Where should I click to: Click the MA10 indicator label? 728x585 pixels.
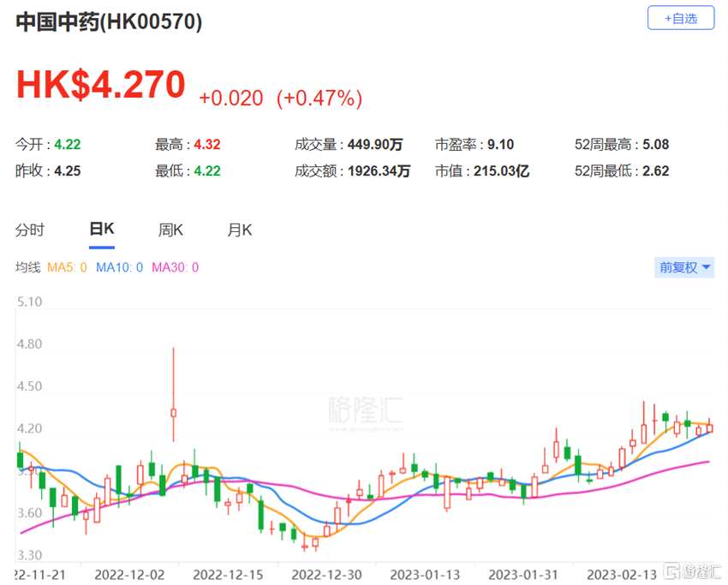coord(119,267)
